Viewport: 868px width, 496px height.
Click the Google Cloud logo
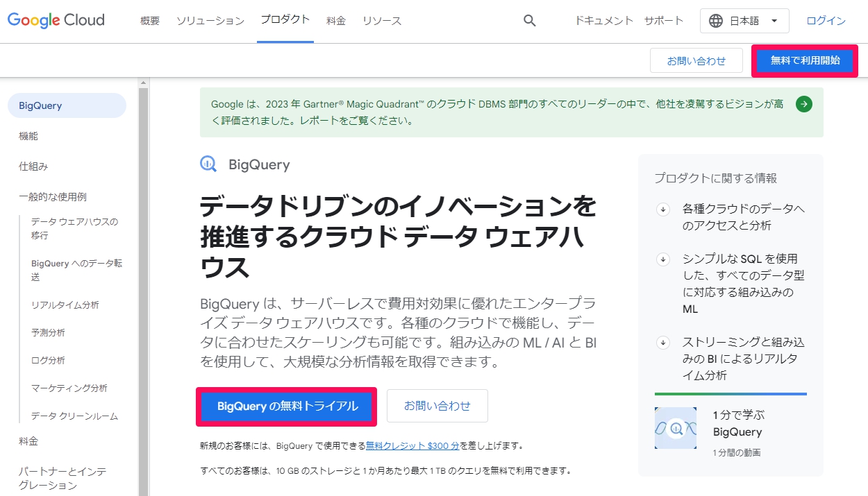click(56, 21)
